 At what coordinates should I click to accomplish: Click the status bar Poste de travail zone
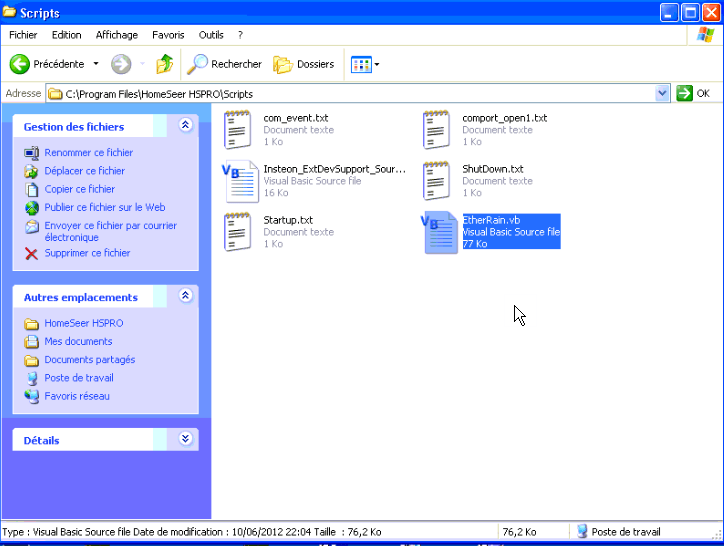coord(643,532)
